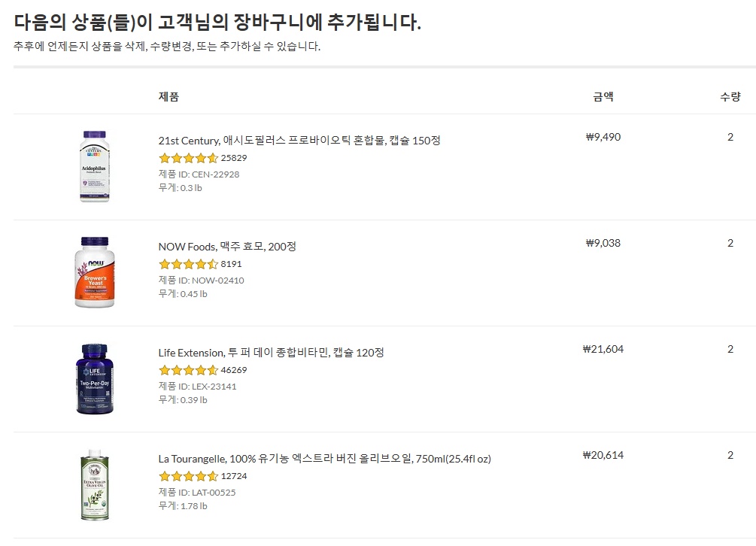Image resolution: width=756 pixels, height=546 pixels.
Task: Open the La Tourangelle 올리브오일 product link
Action: point(324,458)
